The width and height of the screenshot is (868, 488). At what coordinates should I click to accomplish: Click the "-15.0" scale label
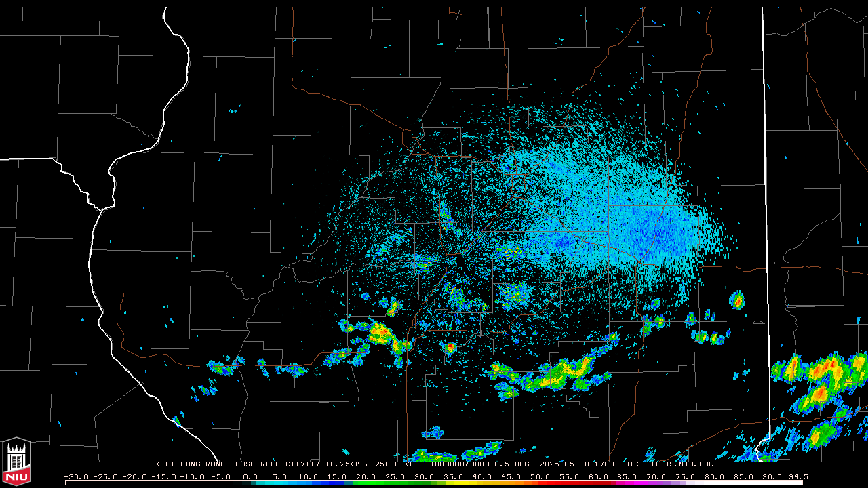click(x=164, y=477)
